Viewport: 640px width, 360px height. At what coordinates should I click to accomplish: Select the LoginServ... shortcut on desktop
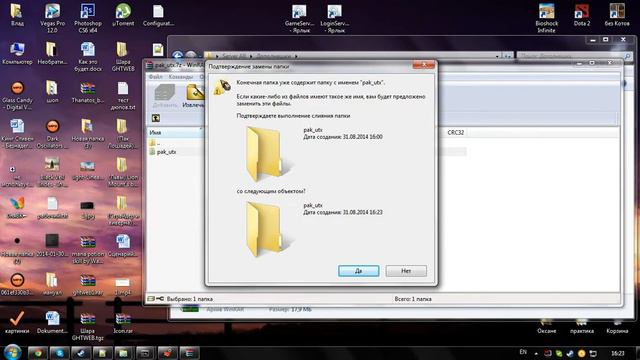tap(334, 18)
